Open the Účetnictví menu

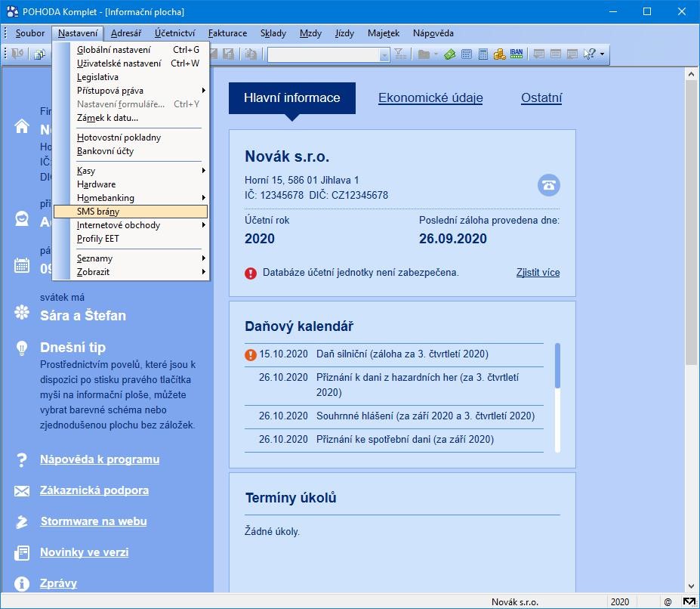(x=174, y=33)
